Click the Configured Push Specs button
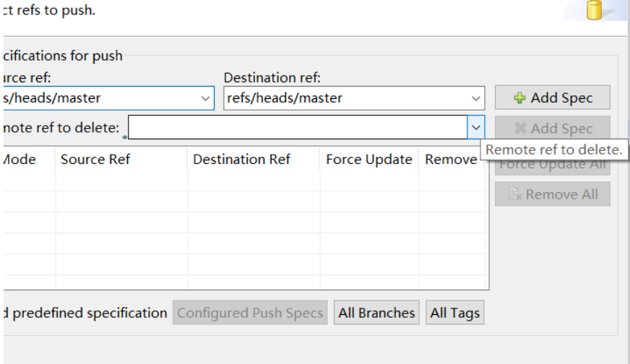 tap(250, 313)
